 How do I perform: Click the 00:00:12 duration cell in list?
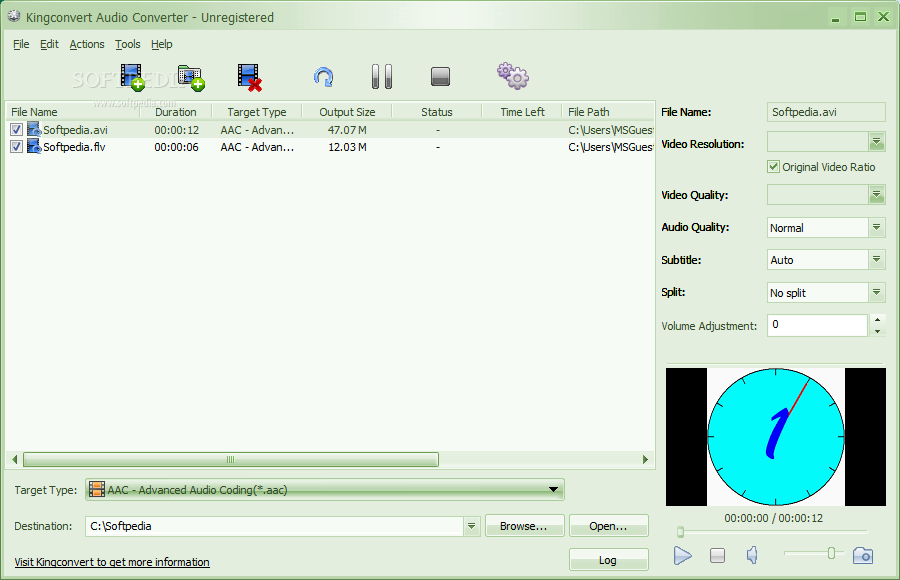pyautogui.click(x=176, y=130)
